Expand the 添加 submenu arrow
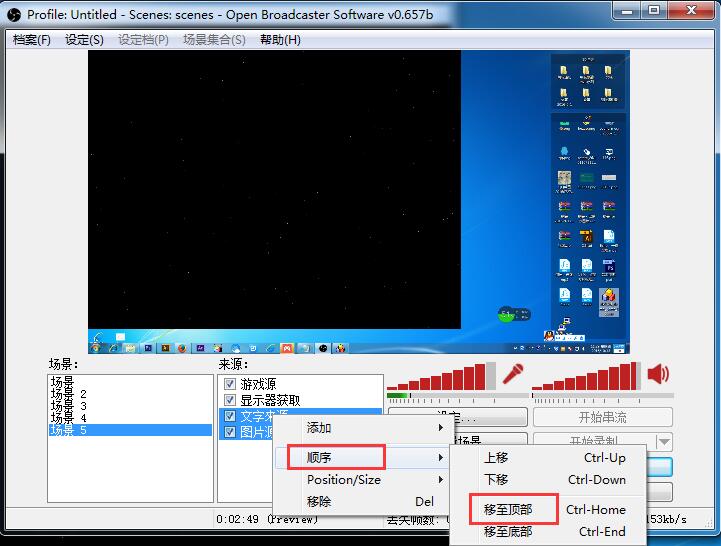Screen dimensions: 721x546 point(441,428)
